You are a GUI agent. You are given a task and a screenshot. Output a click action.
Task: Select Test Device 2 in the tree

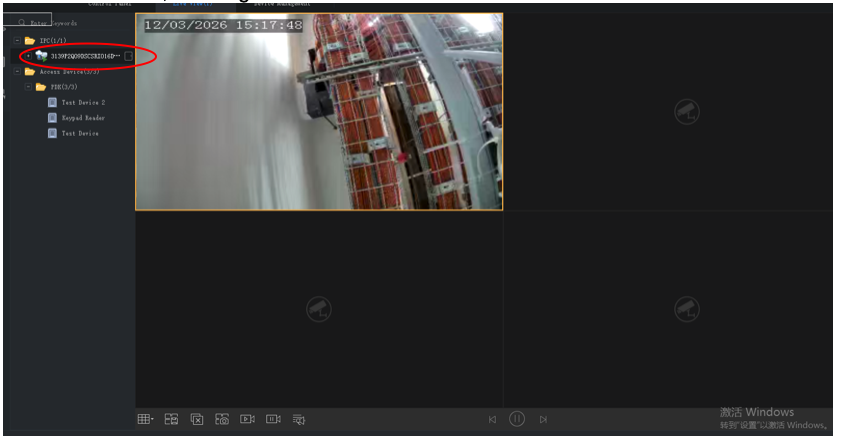tap(83, 102)
